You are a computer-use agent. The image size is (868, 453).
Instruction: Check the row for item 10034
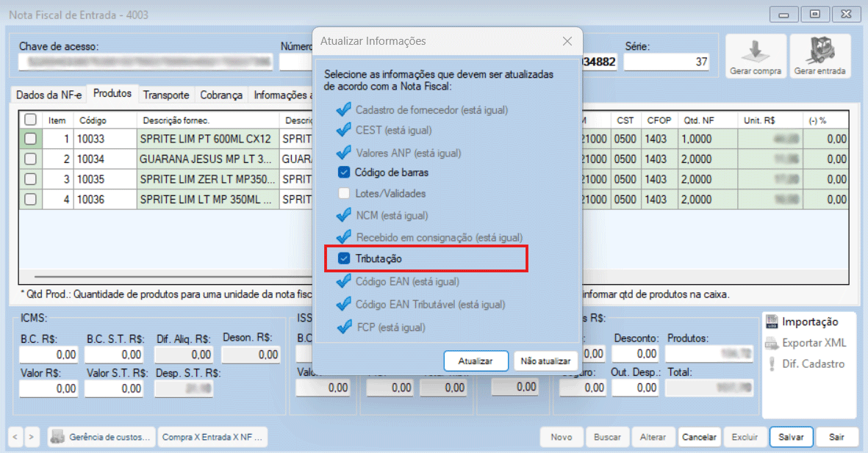30,159
